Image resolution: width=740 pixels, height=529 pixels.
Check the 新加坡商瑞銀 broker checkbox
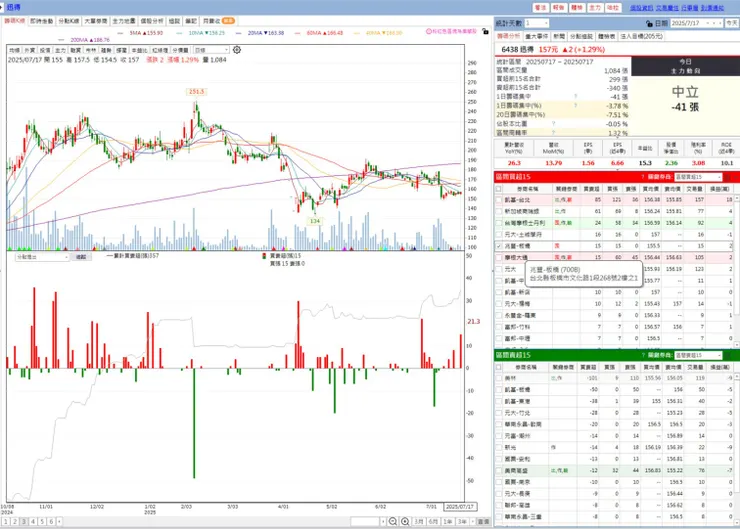point(499,211)
